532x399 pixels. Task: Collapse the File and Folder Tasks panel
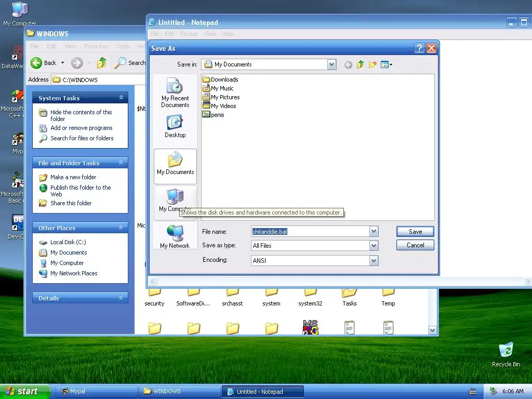point(121,163)
